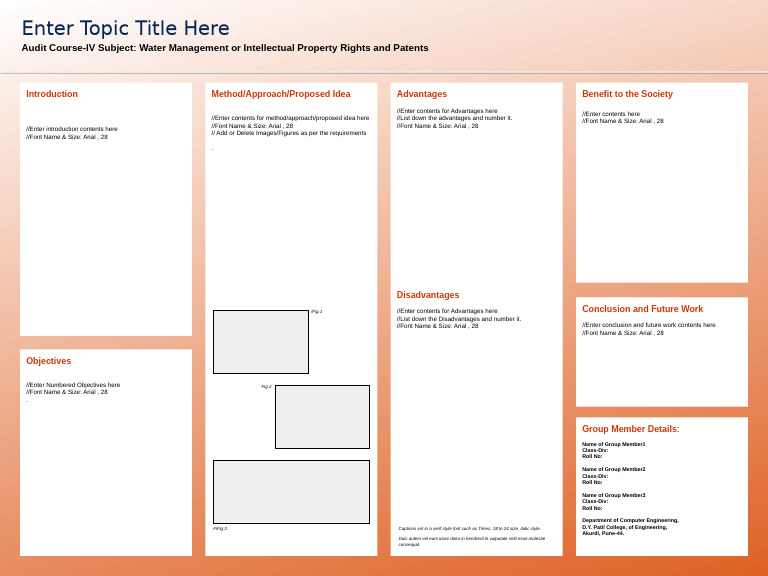
Task: Click the Name of Group Member1 line
Action: point(614,444)
